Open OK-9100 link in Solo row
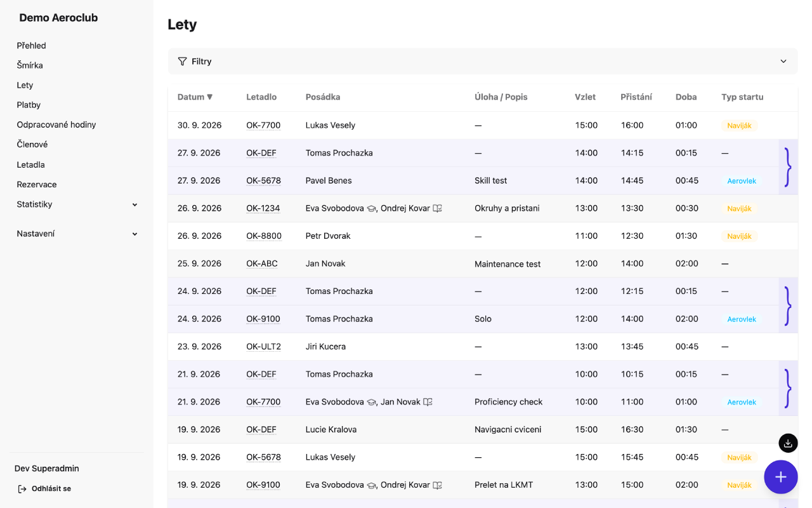812x508 pixels. tap(263, 319)
